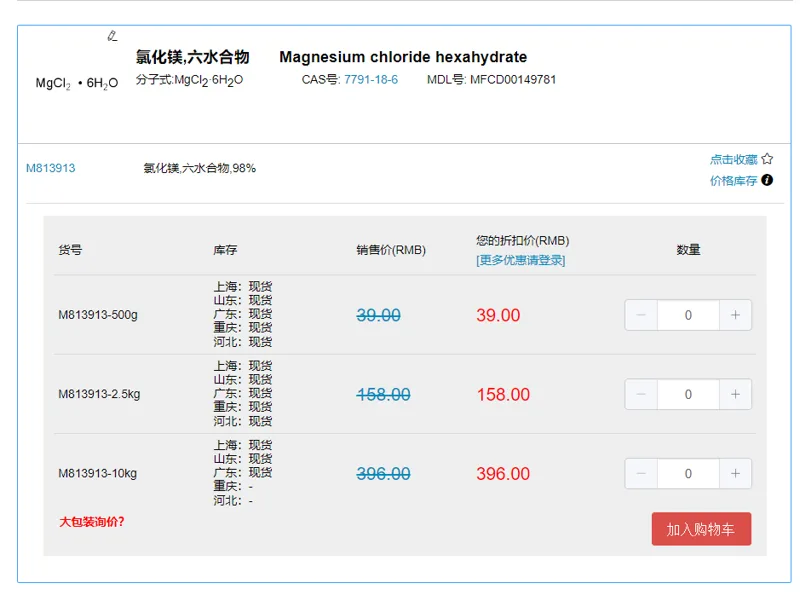Click 点击收藏 favorite link
The height and width of the screenshot is (595, 800).
click(x=734, y=160)
